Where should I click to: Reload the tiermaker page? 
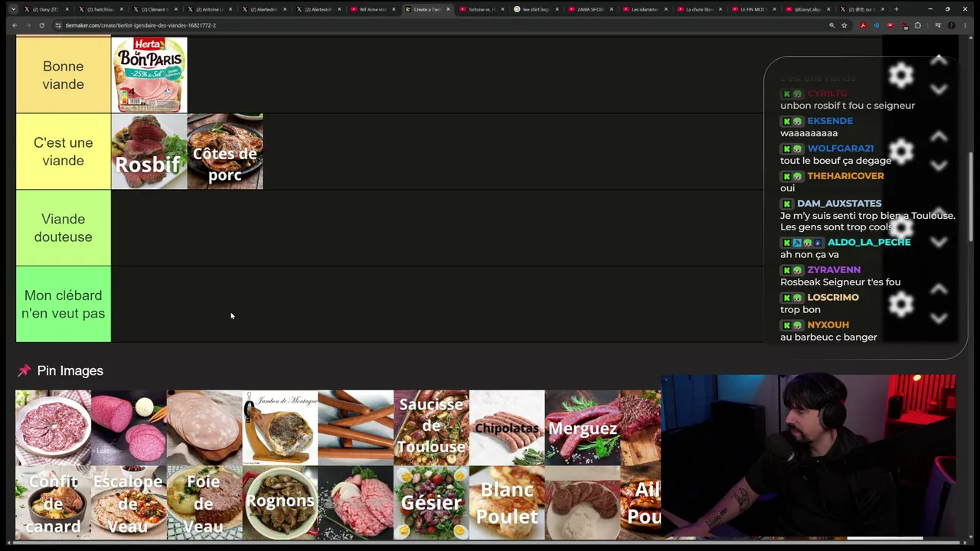pyautogui.click(x=41, y=25)
